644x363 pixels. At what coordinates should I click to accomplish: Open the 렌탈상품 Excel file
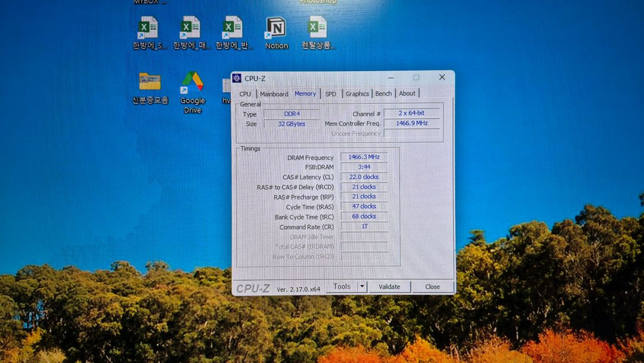point(317,30)
